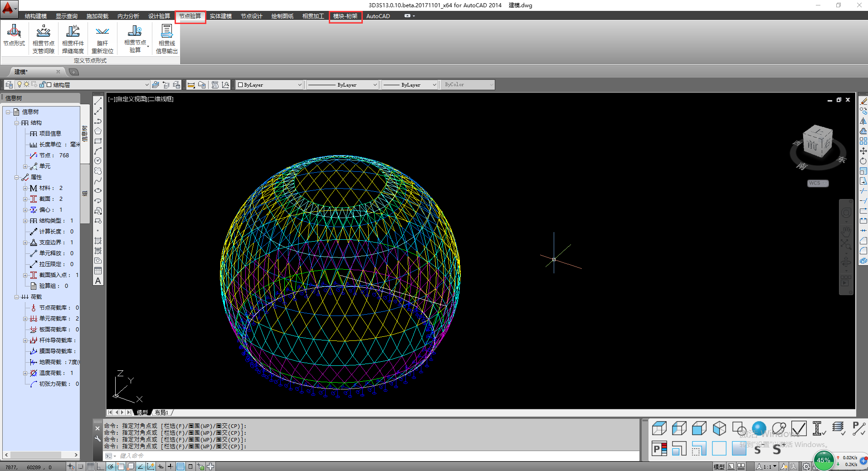Click the 模型 status bar button
The width and height of the screenshot is (868, 471).
tap(719, 466)
